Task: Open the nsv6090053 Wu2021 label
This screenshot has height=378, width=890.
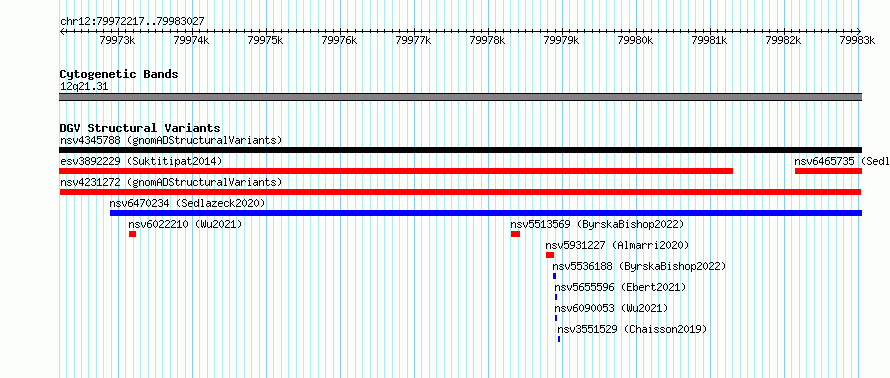Action: pos(611,308)
